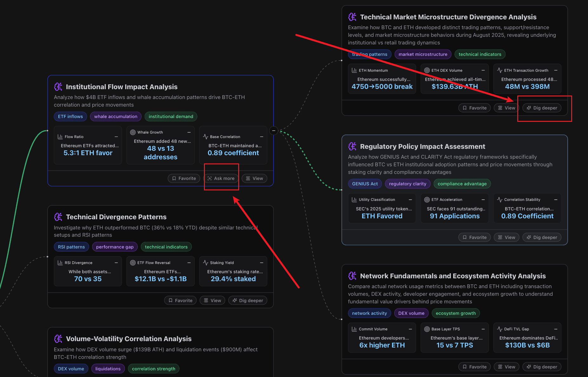Dig deeper into Network Fundamentals analysis

click(x=542, y=367)
